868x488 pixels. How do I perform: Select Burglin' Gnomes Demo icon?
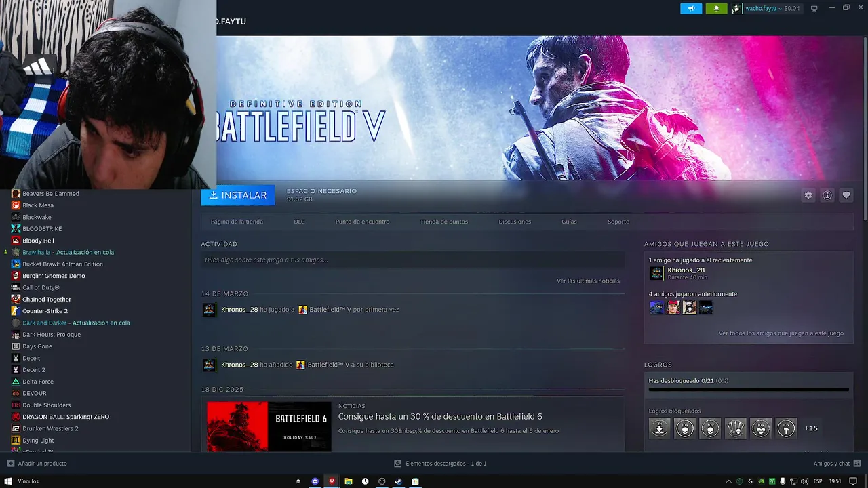pyautogui.click(x=16, y=276)
